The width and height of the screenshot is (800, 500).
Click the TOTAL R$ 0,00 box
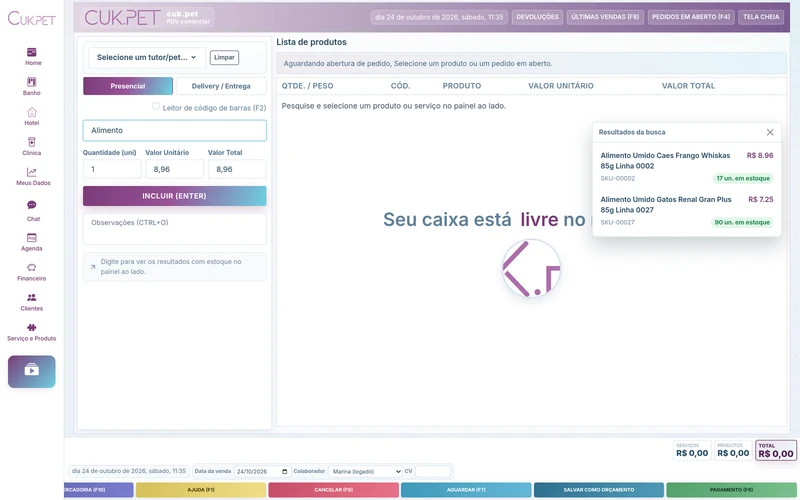[x=776, y=451]
